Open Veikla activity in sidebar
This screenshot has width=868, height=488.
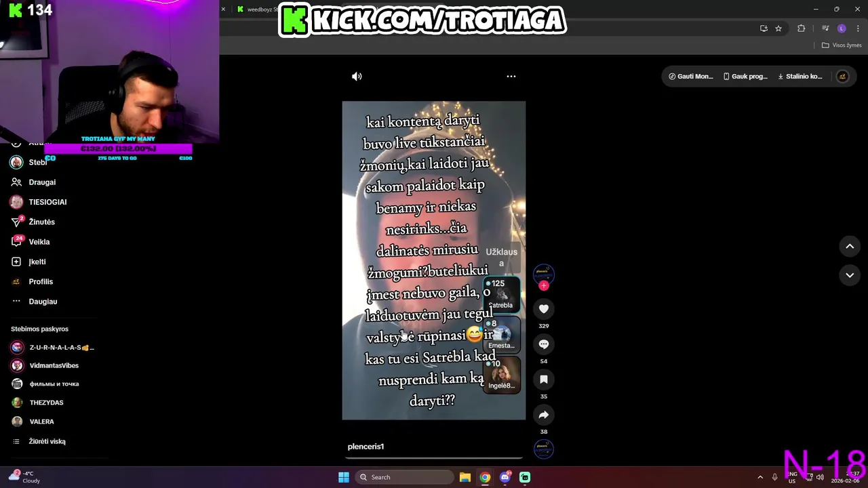click(x=39, y=242)
